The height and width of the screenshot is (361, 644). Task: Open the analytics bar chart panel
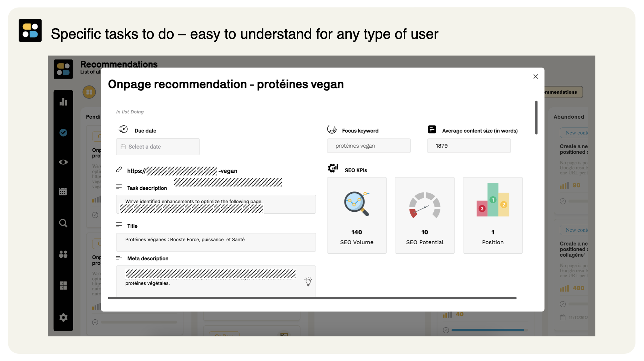63,102
